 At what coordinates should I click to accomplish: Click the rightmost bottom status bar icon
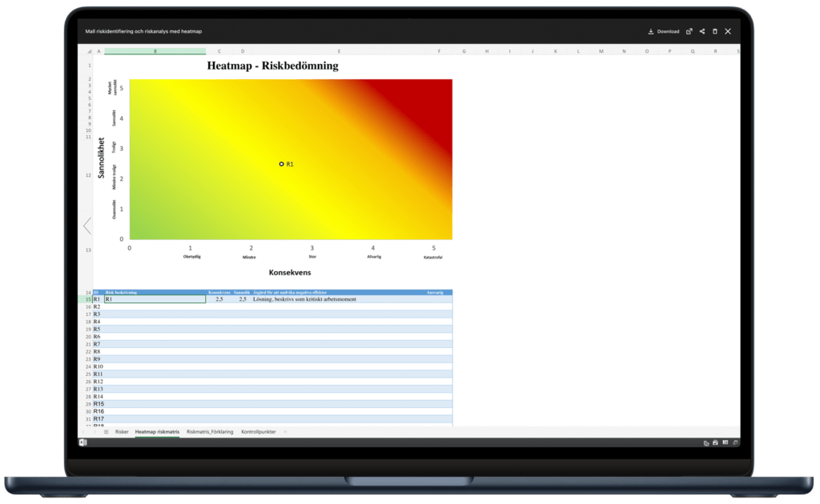point(734,442)
